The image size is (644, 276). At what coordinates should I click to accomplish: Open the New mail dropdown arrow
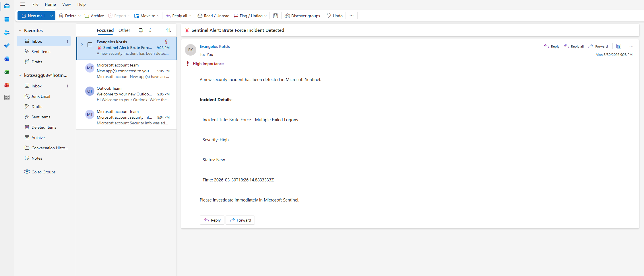pos(51,16)
